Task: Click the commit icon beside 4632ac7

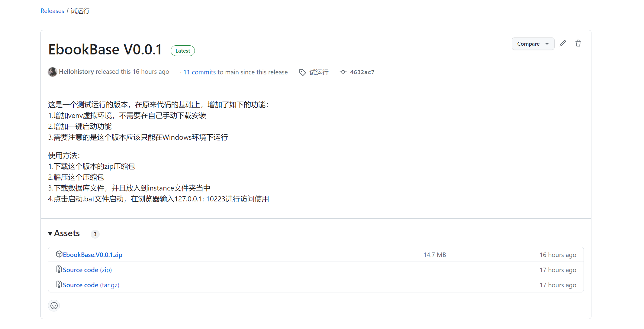Action: 343,72
